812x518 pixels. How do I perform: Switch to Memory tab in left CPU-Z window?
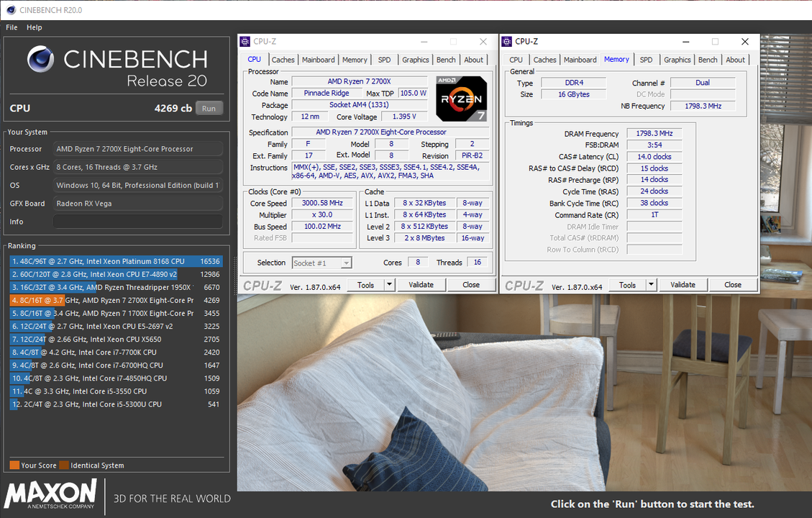coord(354,60)
